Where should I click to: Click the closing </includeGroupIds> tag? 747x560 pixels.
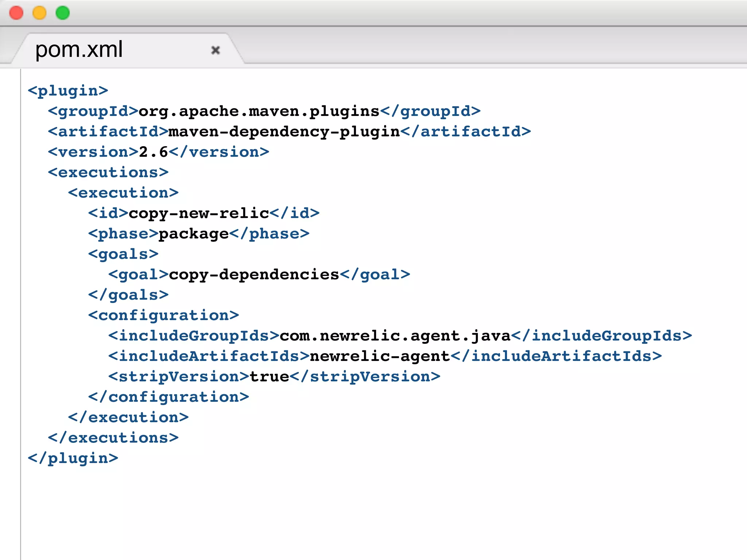pos(601,336)
